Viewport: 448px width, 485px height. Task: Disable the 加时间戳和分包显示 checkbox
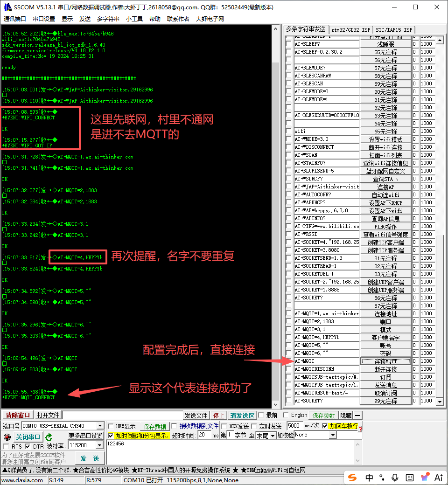111,435
